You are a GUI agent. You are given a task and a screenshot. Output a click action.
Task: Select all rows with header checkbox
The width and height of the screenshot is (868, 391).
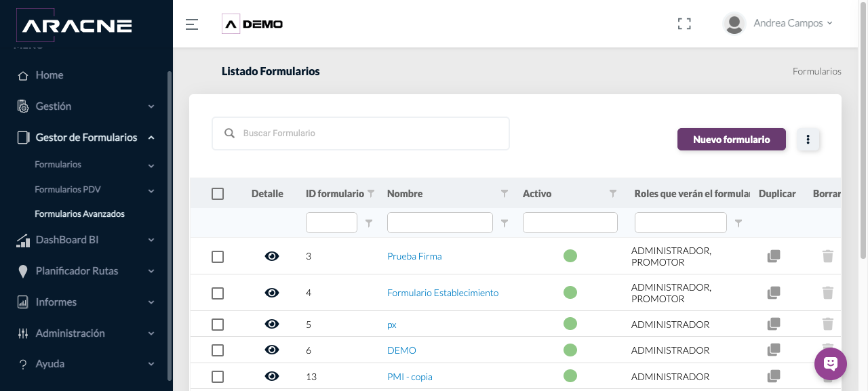(218, 194)
